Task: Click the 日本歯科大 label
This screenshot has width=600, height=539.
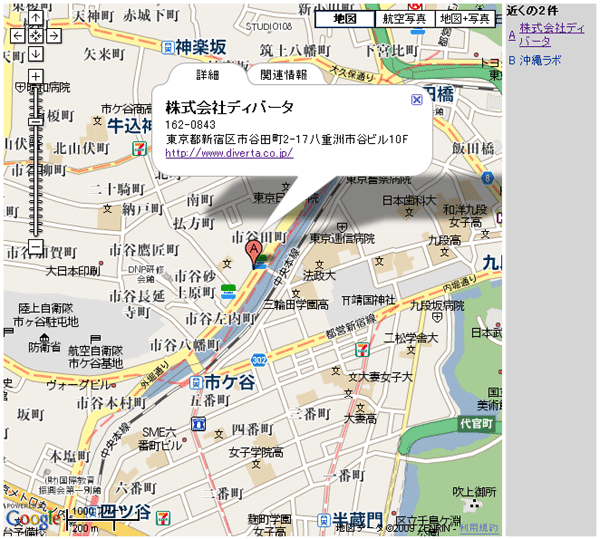Action: coord(409,200)
